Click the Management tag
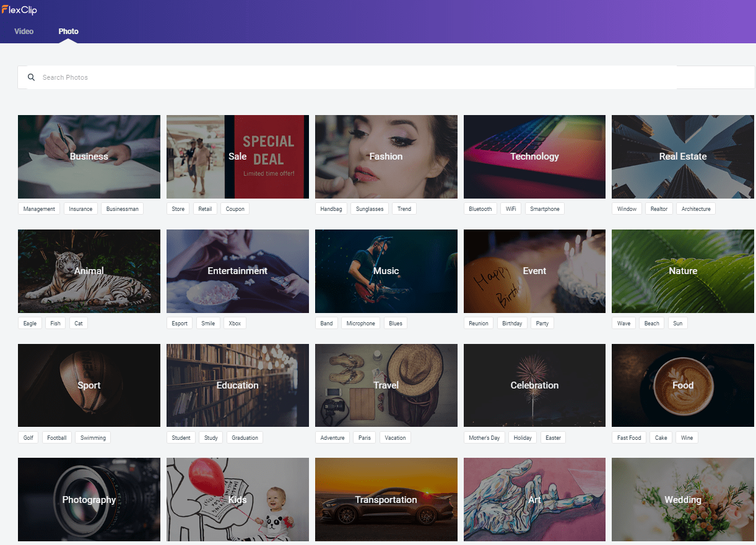The width and height of the screenshot is (756, 545). tap(39, 209)
